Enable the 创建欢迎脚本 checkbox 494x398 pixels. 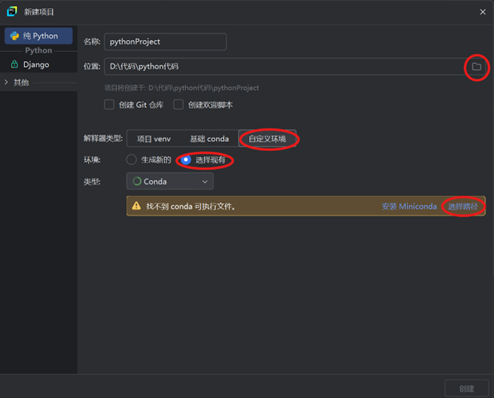pos(178,105)
